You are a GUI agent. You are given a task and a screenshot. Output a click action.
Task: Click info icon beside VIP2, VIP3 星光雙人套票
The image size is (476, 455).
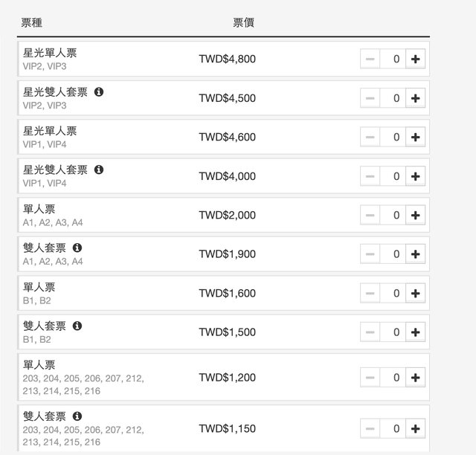point(99,92)
